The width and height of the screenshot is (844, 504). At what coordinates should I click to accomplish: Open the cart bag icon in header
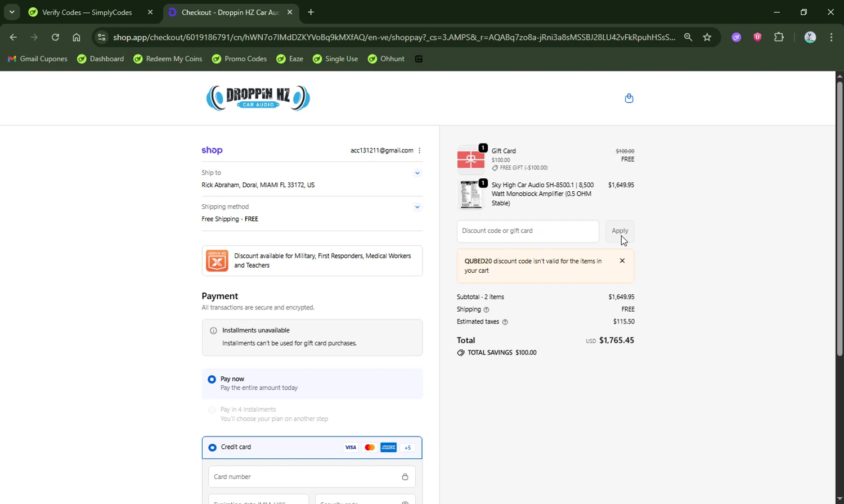[629, 98]
